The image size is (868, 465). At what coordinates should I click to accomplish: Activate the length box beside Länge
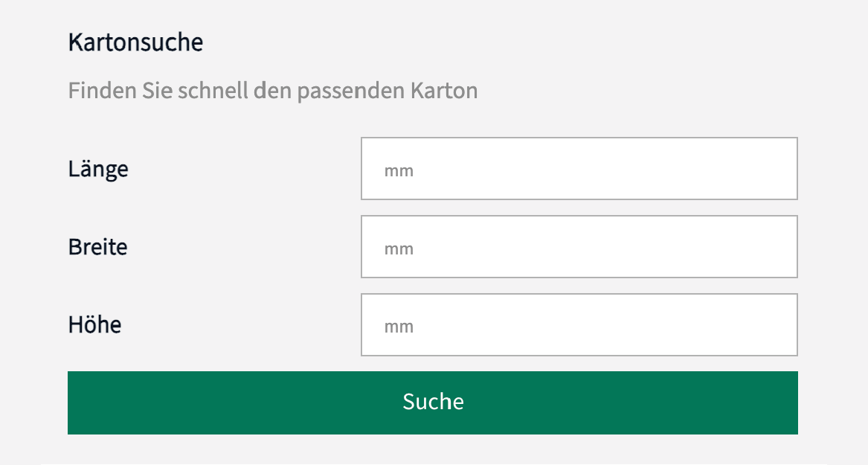click(579, 169)
